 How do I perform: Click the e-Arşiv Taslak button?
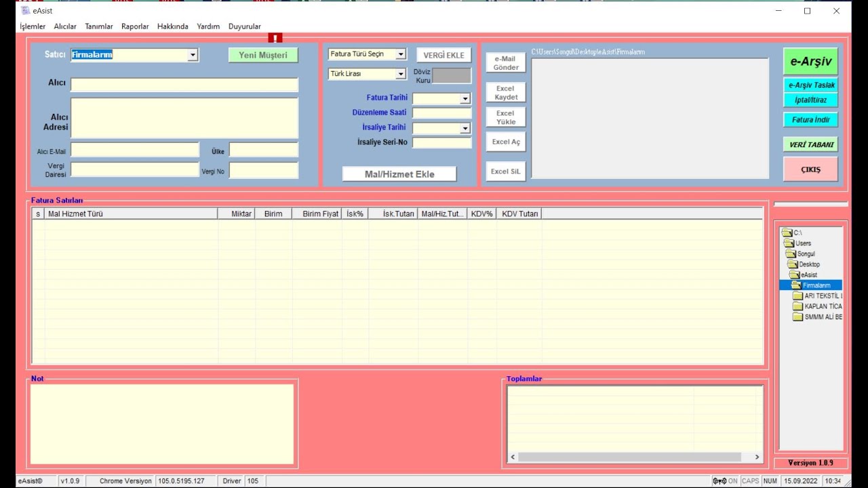(810, 85)
